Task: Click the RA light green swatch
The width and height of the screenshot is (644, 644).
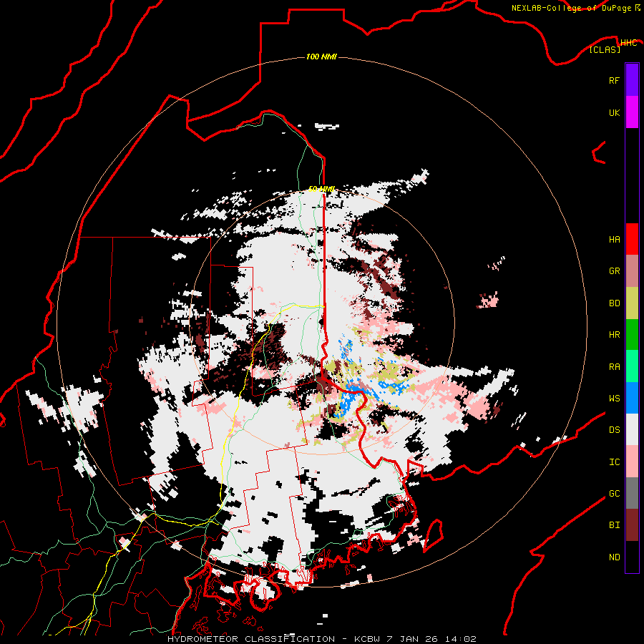Action: 632,366
